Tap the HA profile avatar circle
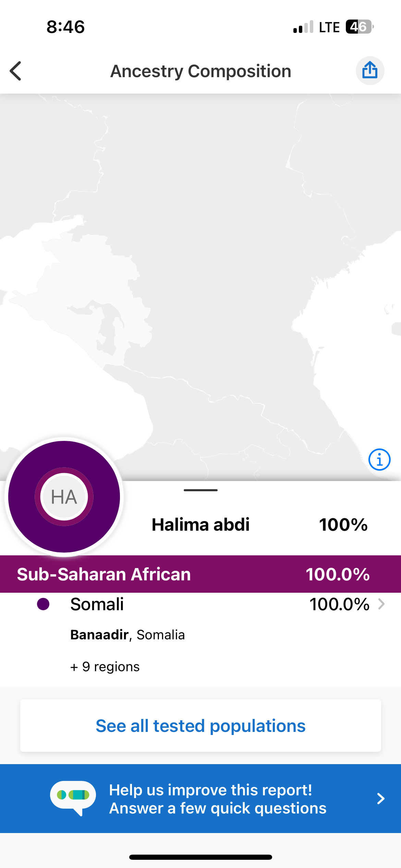This screenshot has height=868, width=401. pyautogui.click(x=64, y=496)
